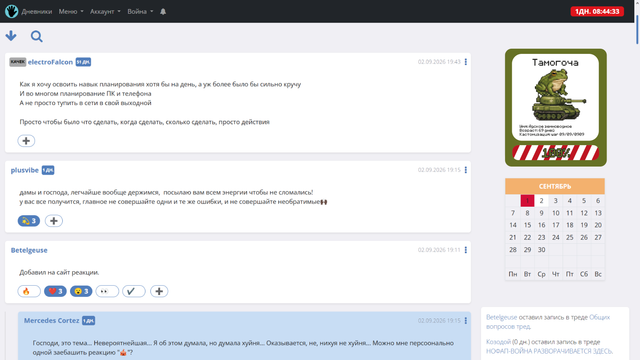The width and height of the screenshot is (640, 360).
Task: Open the Общих вопросов тред link
Action: 548,322
